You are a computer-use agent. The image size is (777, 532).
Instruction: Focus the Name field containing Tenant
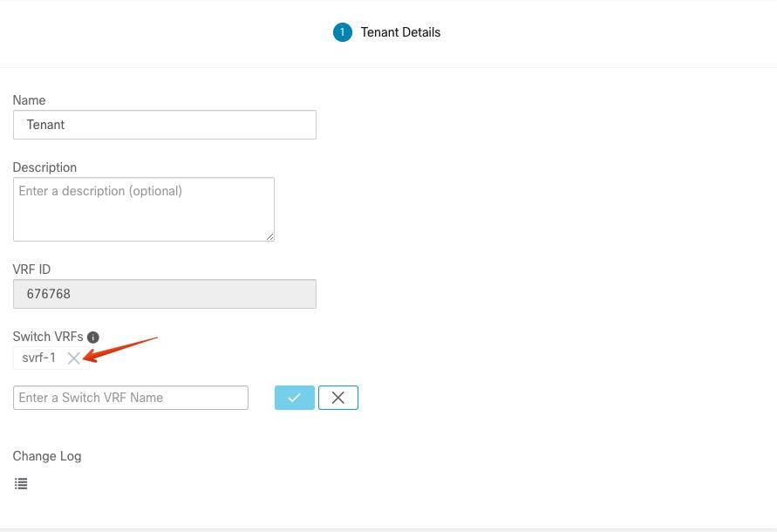point(164,125)
